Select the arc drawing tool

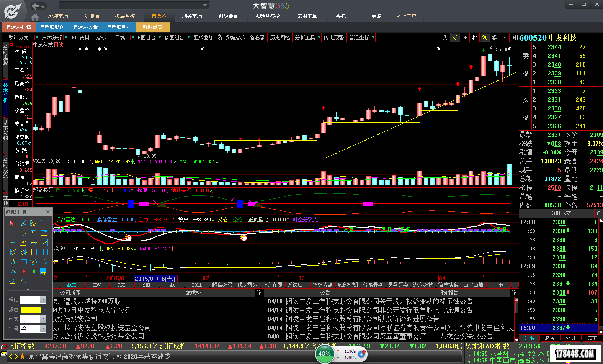click(x=44, y=261)
